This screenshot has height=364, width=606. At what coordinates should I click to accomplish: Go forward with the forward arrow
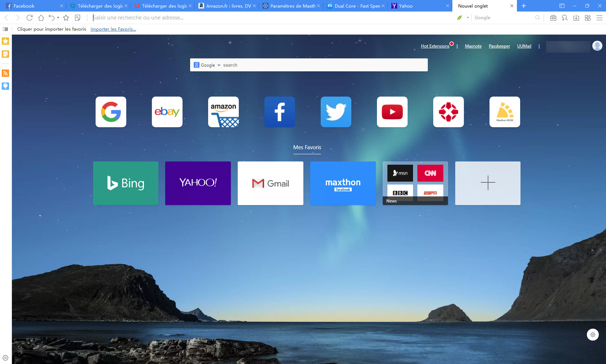pos(18,18)
